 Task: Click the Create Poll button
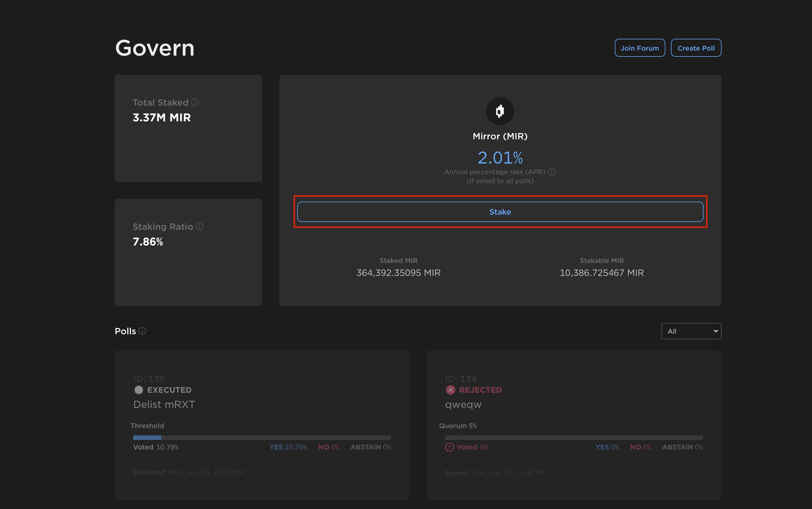[696, 48]
